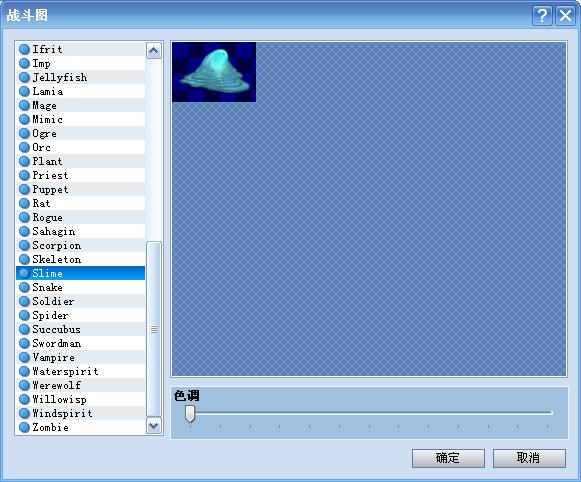This screenshot has width=581, height=482.
Task: Choose the Swordman battler
Action: pos(80,343)
